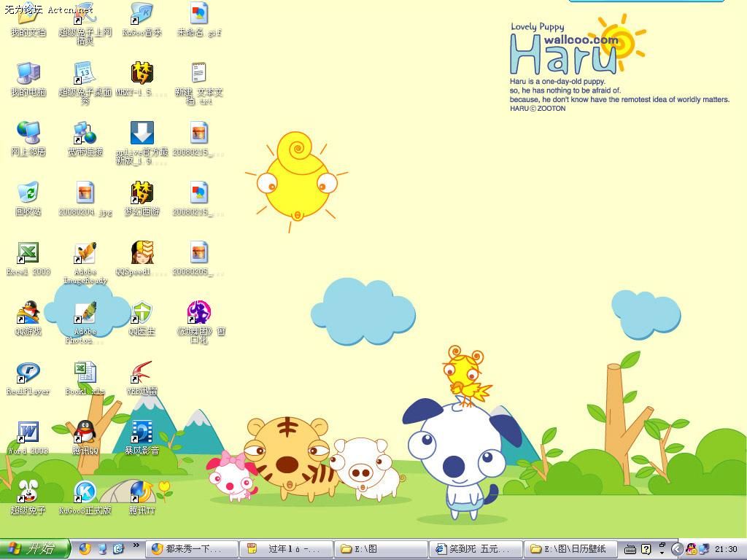Open 我的电脑 icon
Screen dimensions: 747x560
pos(28,79)
